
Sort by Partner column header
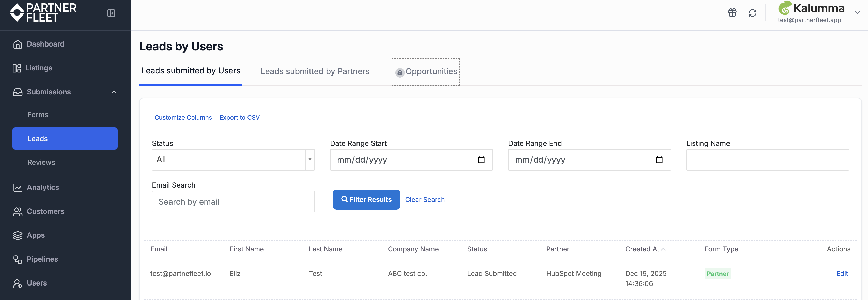point(558,249)
